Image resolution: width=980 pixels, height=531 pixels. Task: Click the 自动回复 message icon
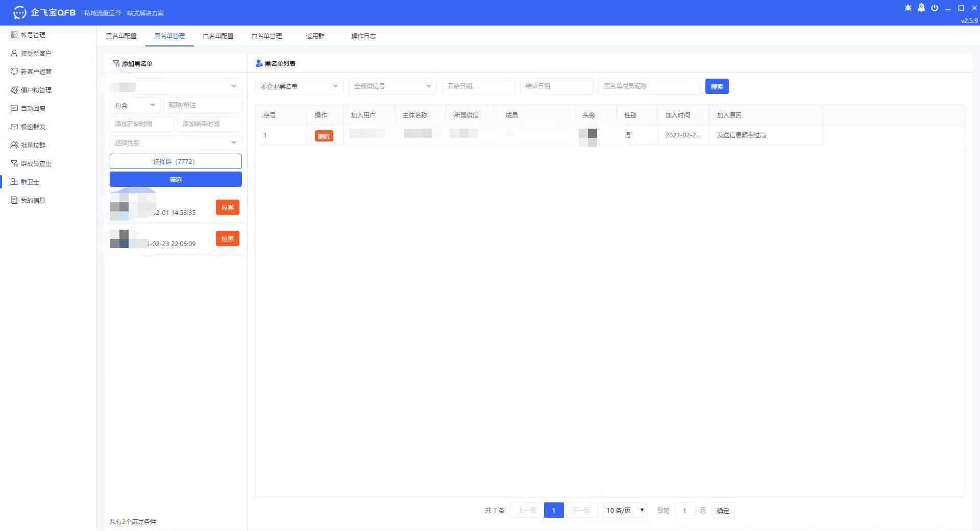(14, 108)
